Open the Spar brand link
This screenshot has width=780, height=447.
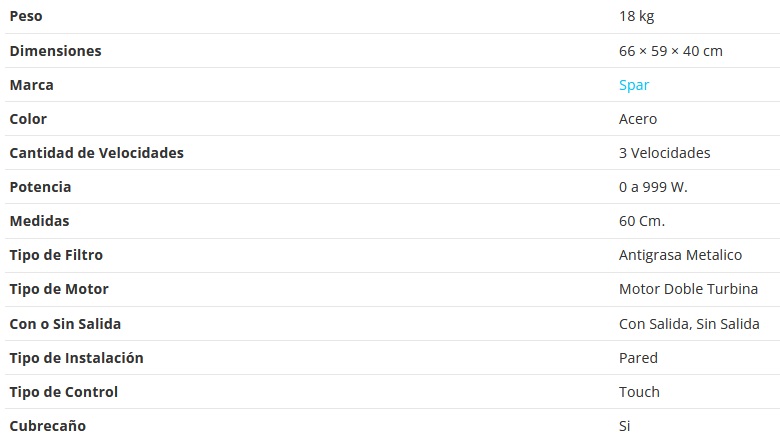[634, 85]
